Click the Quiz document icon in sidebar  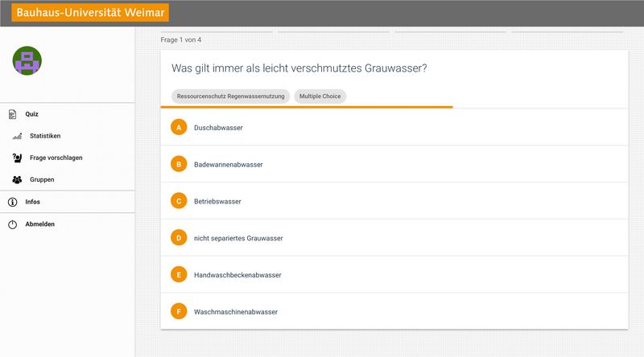point(13,114)
